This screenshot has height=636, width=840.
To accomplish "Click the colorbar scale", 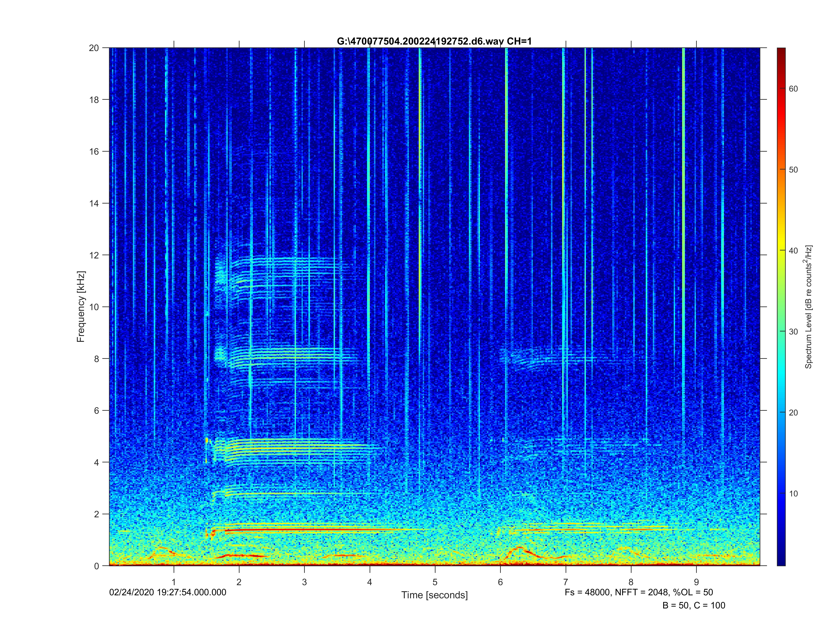I will (x=781, y=306).
